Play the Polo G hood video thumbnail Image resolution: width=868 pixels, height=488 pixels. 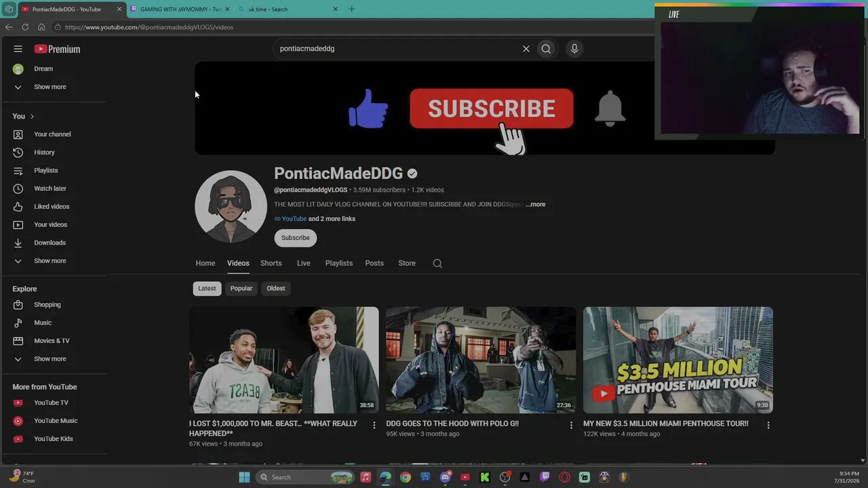[x=481, y=360]
